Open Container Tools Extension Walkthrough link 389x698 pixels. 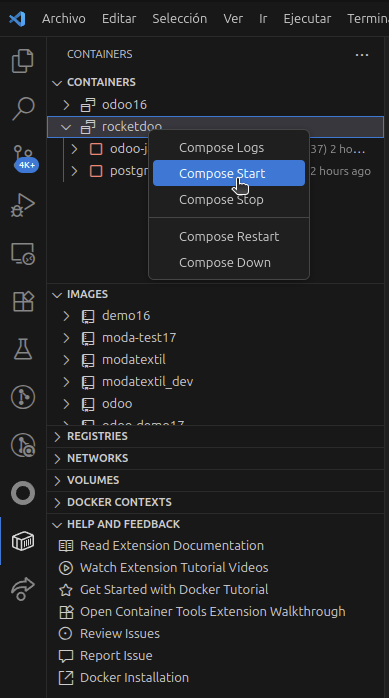tap(213, 612)
